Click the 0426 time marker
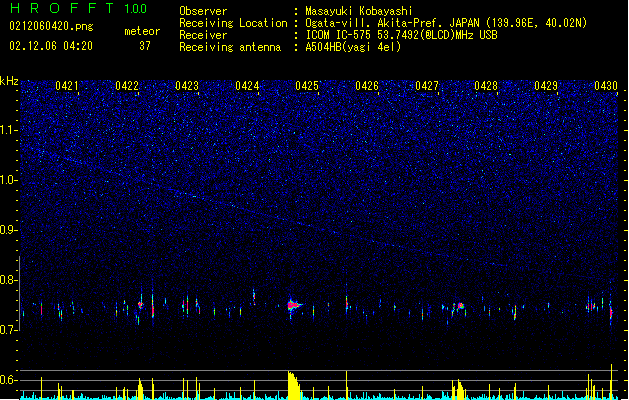The width and height of the screenshot is (629, 400). 367,86
